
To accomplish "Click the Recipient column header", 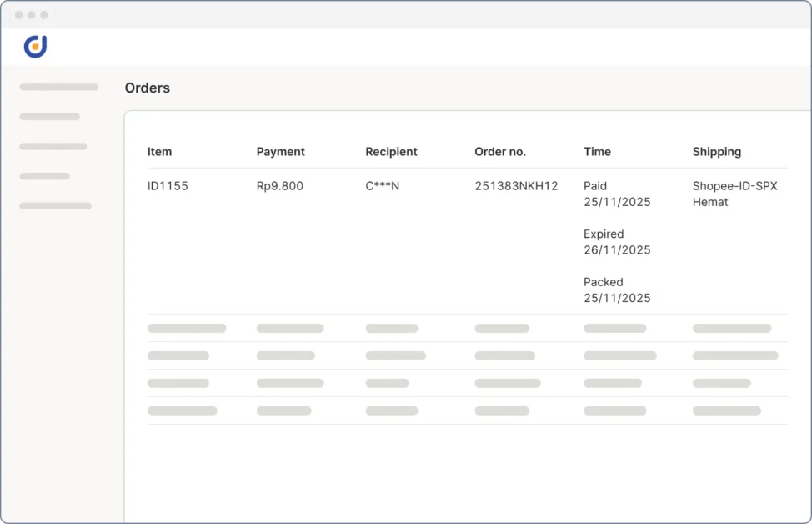I will click(391, 152).
